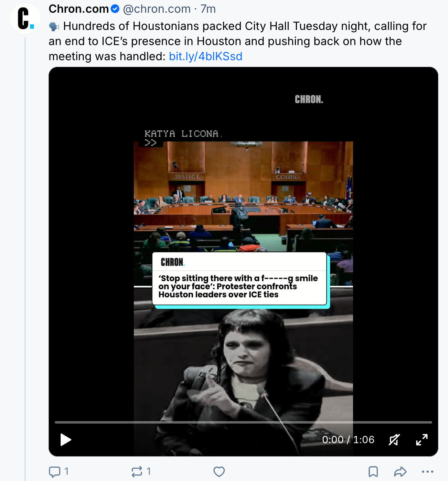Image resolution: width=448 pixels, height=481 pixels.
Task: Bookmark this post
Action: pyautogui.click(x=373, y=472)
